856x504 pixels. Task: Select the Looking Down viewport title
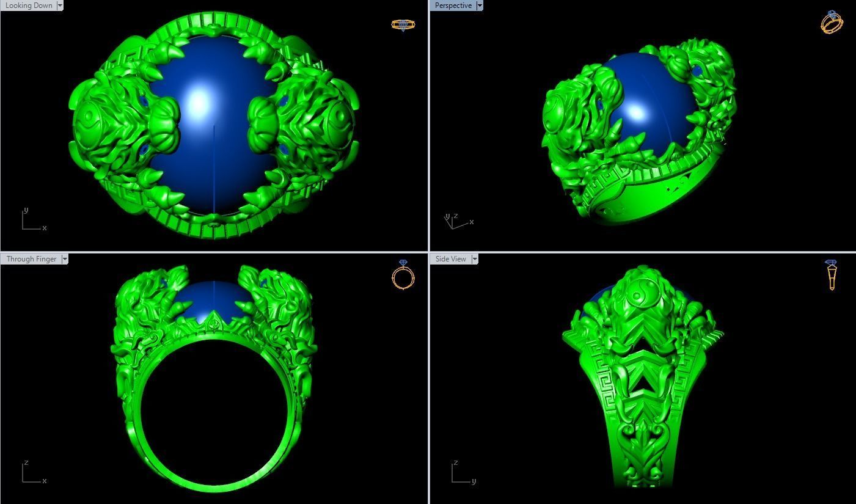pyautogui.click(x=29, y=5)
